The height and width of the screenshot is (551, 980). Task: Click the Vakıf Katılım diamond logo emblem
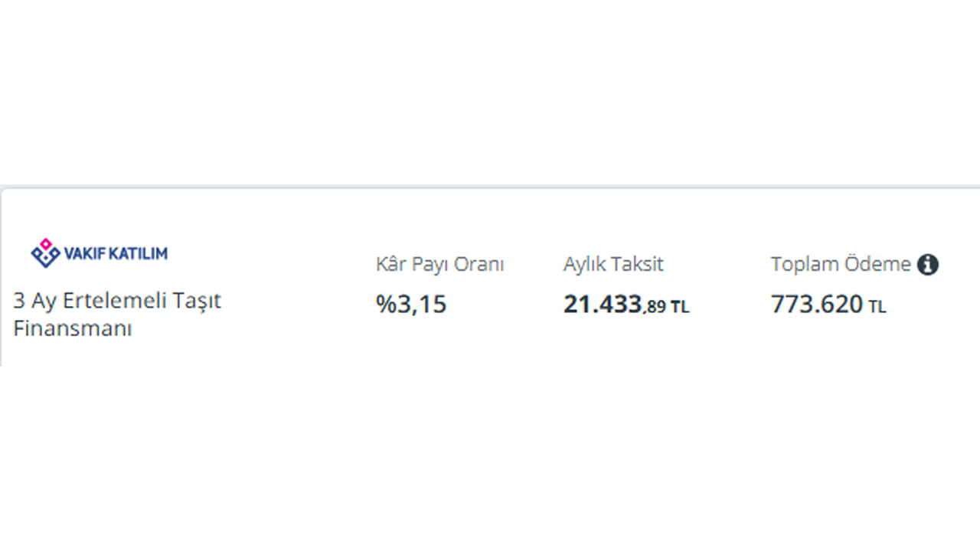tap(45, 253)
